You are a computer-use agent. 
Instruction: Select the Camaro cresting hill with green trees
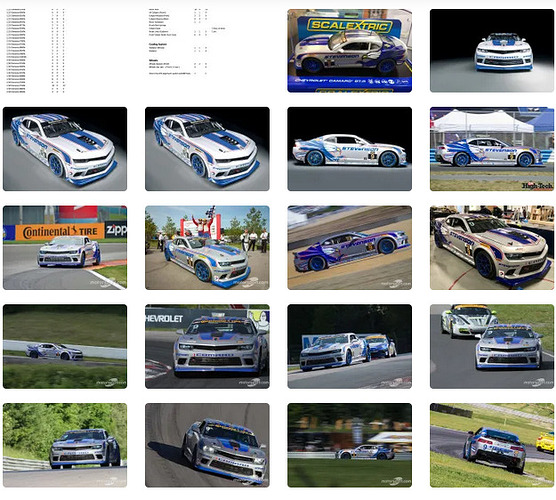pyautogui.click(x=65, y=445)
